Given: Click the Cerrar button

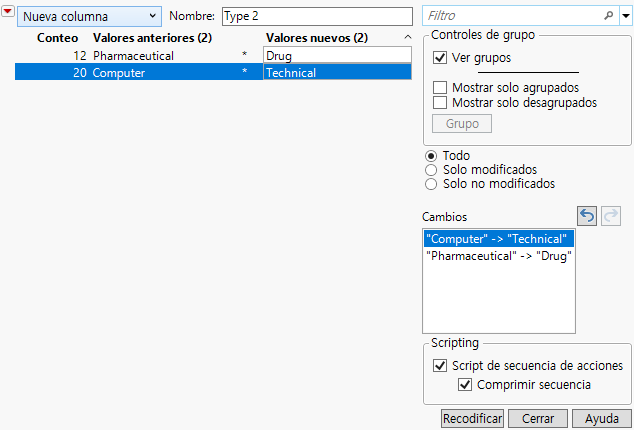Looking at the screenshot, I should tap(538, 418).
